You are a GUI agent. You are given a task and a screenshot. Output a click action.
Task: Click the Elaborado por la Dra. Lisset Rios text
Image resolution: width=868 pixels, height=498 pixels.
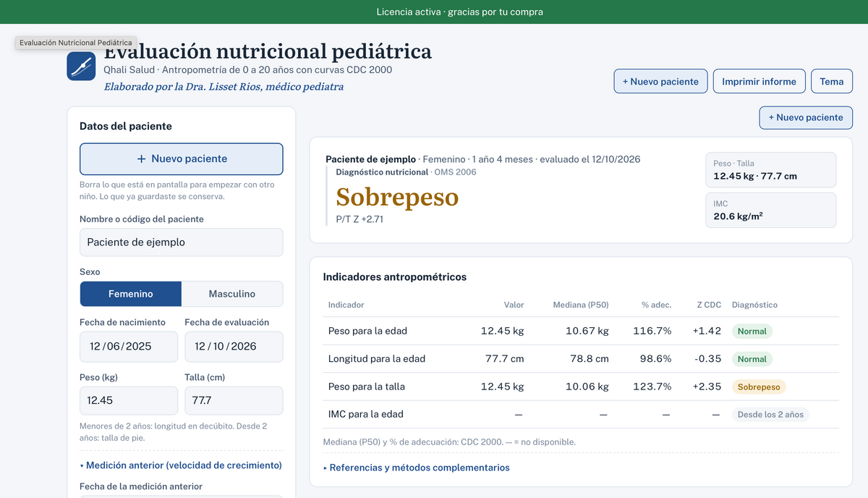[x=224, y=87]
